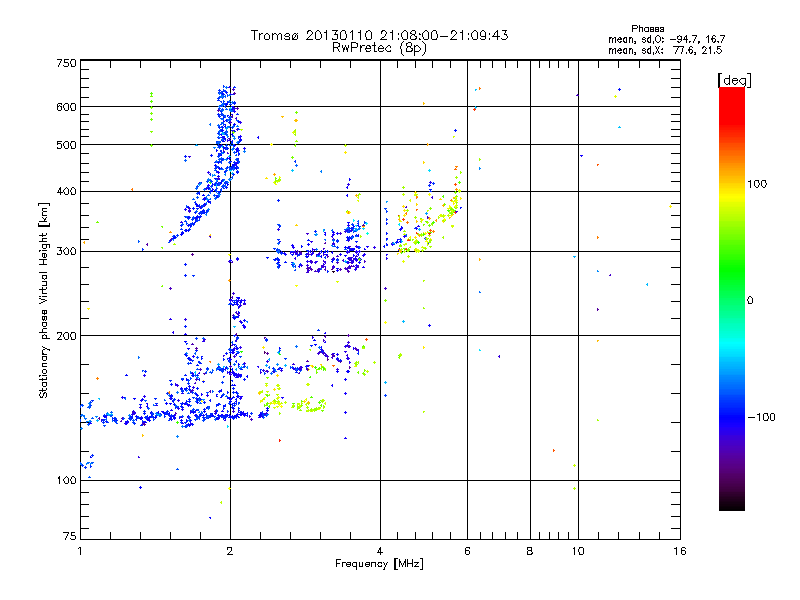Viewport: 800px width, 600px height.
Task: Click the y-axis tick label '100'
Action: pos(67,481)
